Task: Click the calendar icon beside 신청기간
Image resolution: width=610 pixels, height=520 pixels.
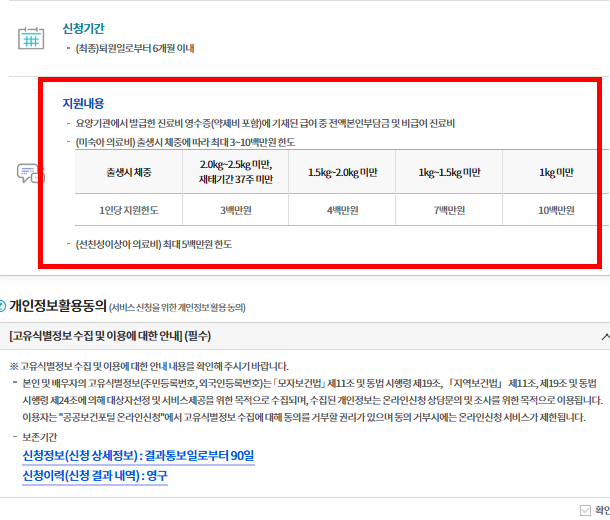Action: point(31,38)
